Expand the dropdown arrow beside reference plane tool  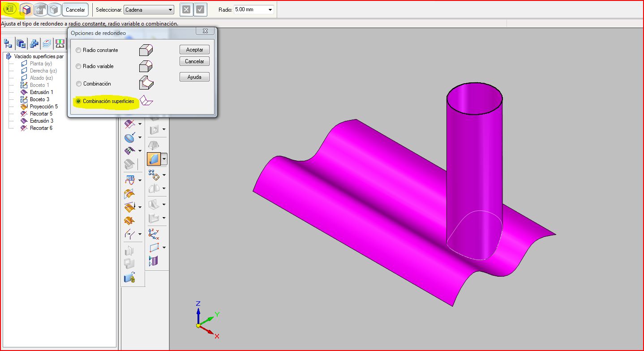pos(164,248)
